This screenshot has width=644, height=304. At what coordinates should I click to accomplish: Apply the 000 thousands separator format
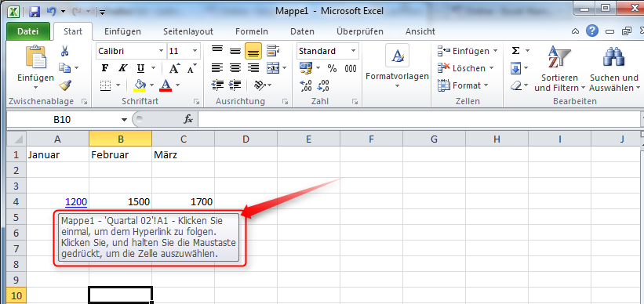pos(351,68)
